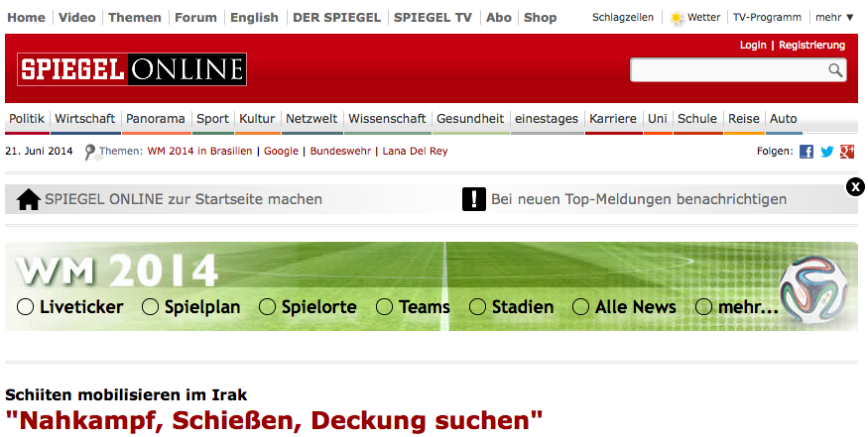This screenshot has width=868, height=437.
Task: Open the Twitter follow icon
Action: coord(827,152)
